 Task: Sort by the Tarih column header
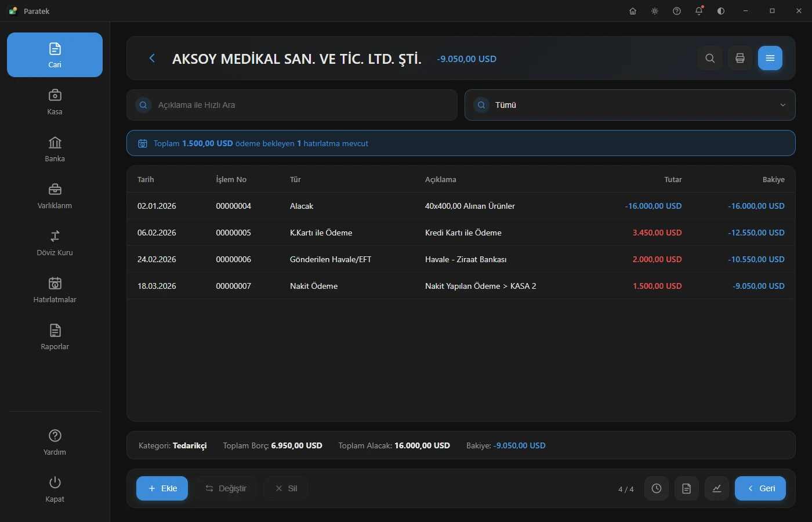click(146, 180)
